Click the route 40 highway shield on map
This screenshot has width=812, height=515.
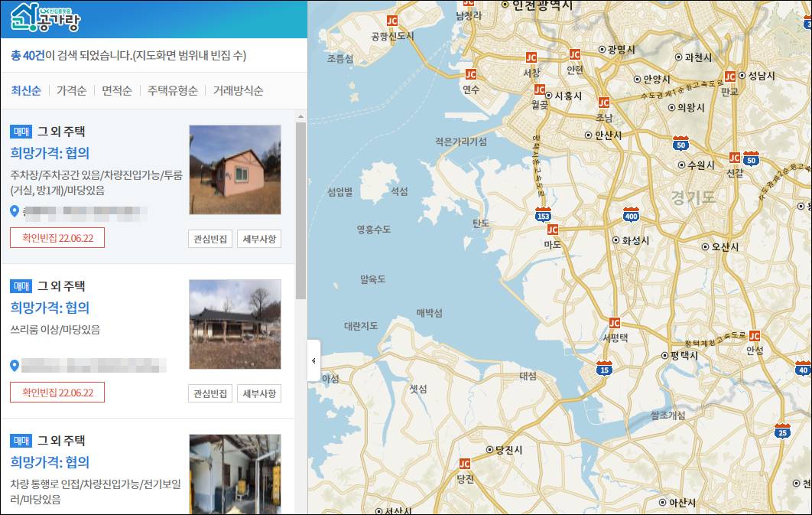pos(803,368)
